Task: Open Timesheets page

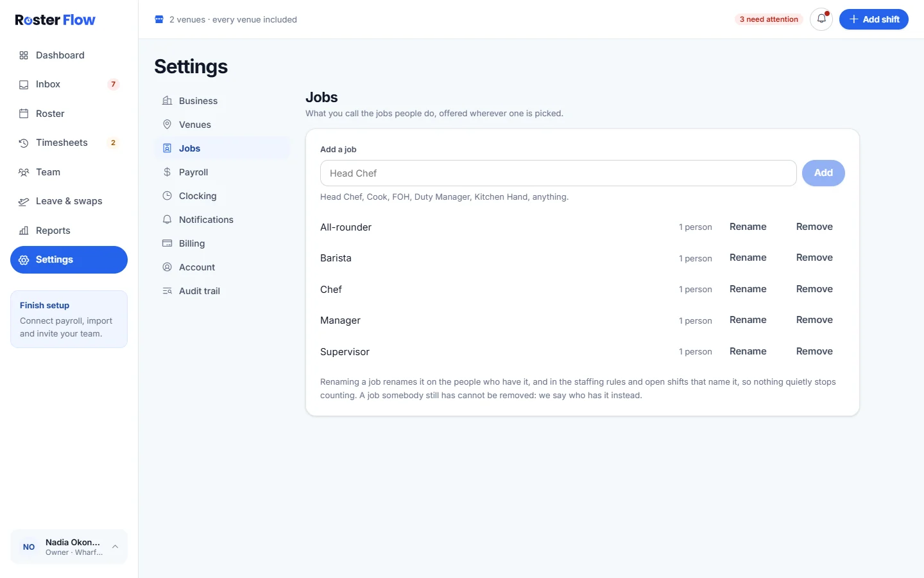Action: coord(69,143)
